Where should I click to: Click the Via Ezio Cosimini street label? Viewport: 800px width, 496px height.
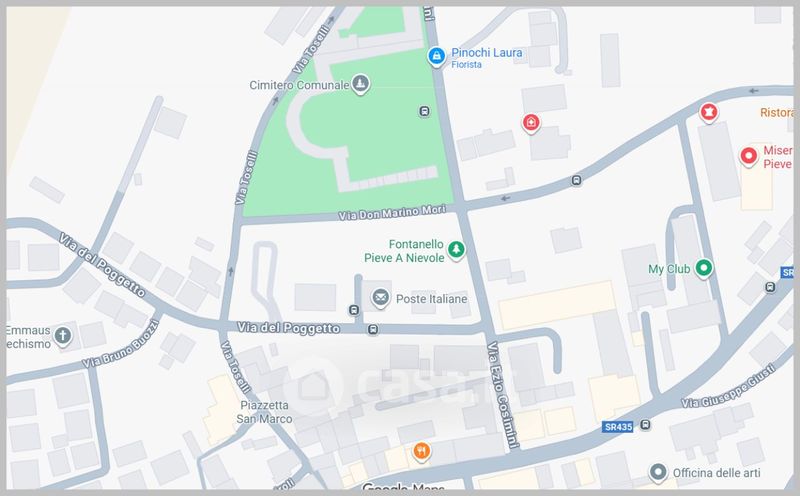503,394
